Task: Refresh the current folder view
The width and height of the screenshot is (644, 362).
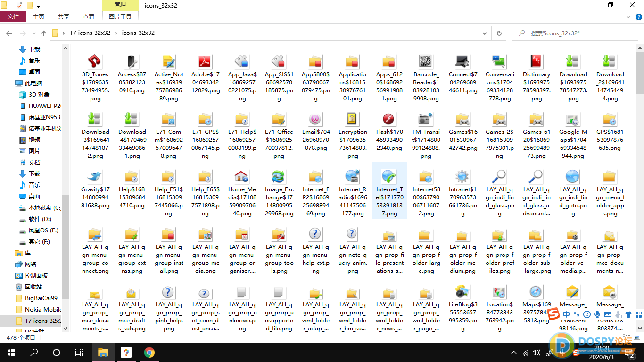Action: pos(499,33)
